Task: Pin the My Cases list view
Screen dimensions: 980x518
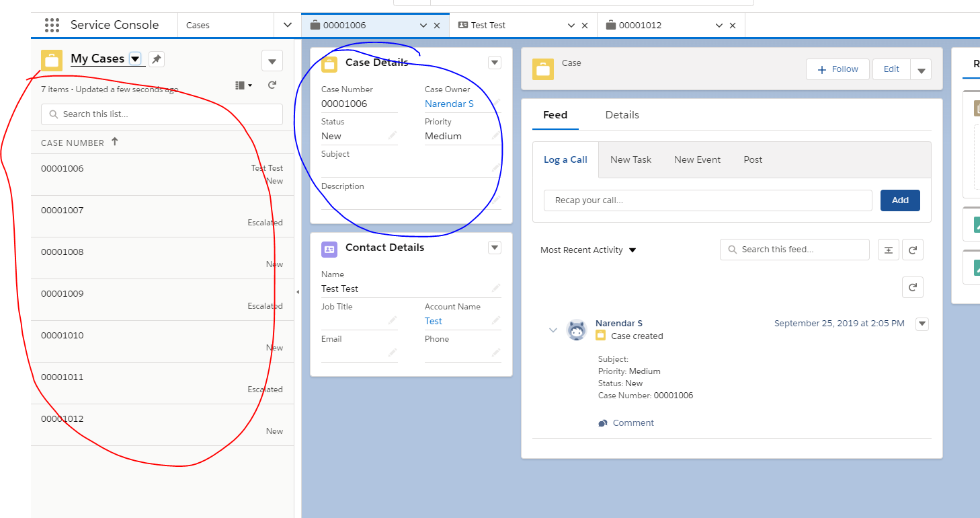Action: pos(156,59)
